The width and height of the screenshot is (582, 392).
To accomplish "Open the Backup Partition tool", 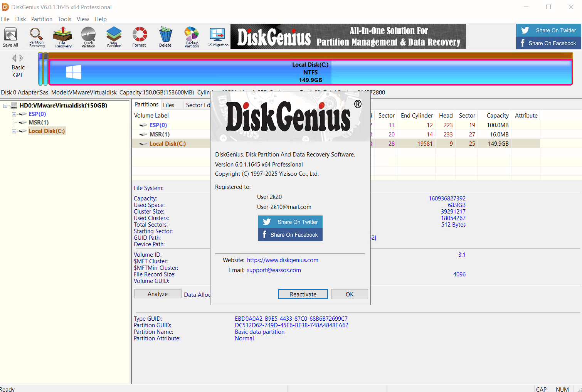I will [x=192, y=37].
